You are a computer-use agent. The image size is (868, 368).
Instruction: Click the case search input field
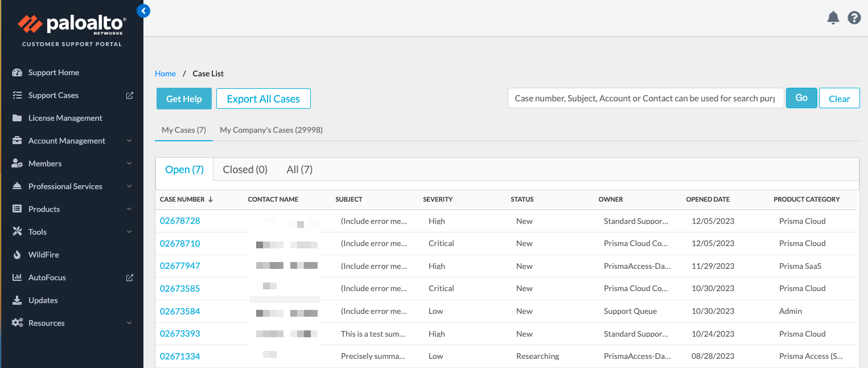[x=646, y=98]
